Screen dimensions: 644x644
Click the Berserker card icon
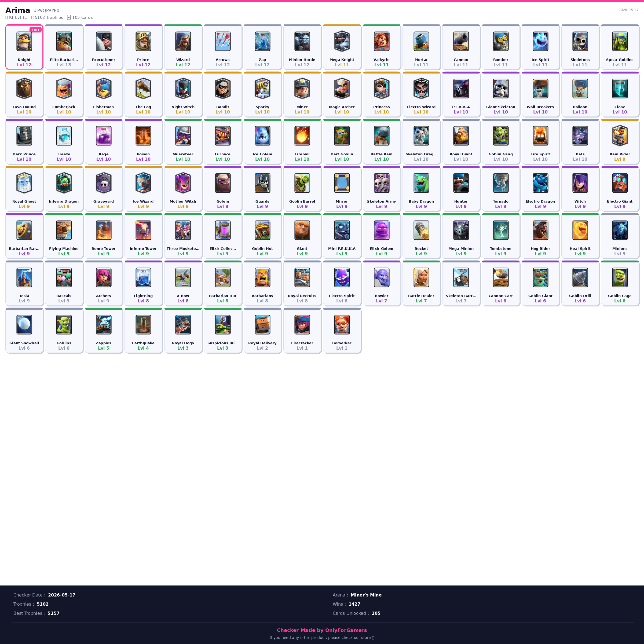(342, 325)
